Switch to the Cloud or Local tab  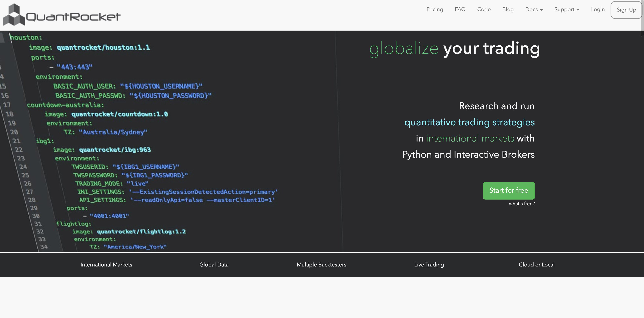coord(536,265)
